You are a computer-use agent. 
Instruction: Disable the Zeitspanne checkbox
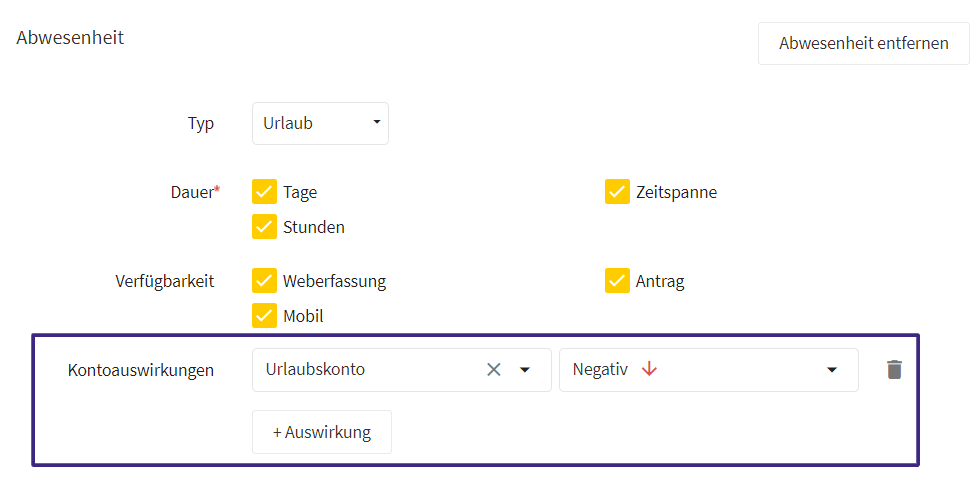(x=617, y=192)
